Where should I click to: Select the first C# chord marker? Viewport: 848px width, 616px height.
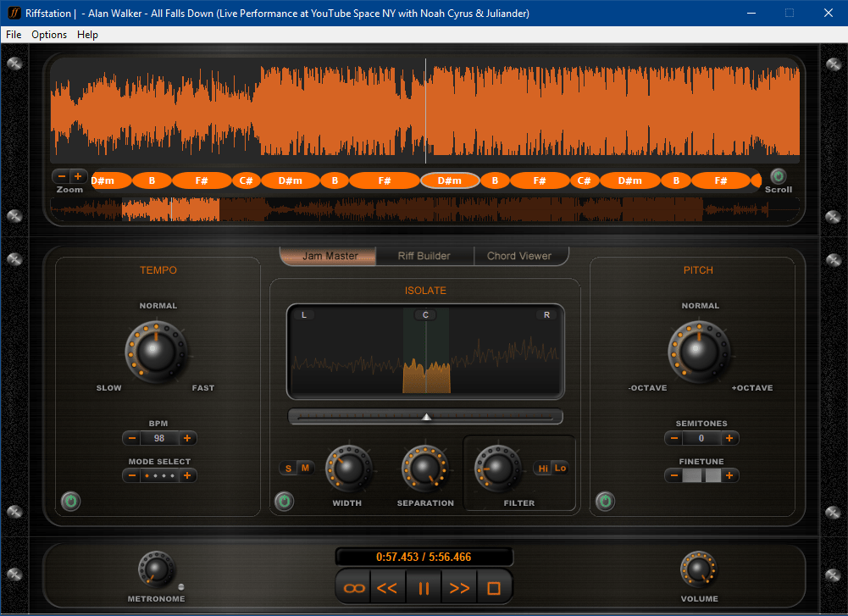[247, 180]
